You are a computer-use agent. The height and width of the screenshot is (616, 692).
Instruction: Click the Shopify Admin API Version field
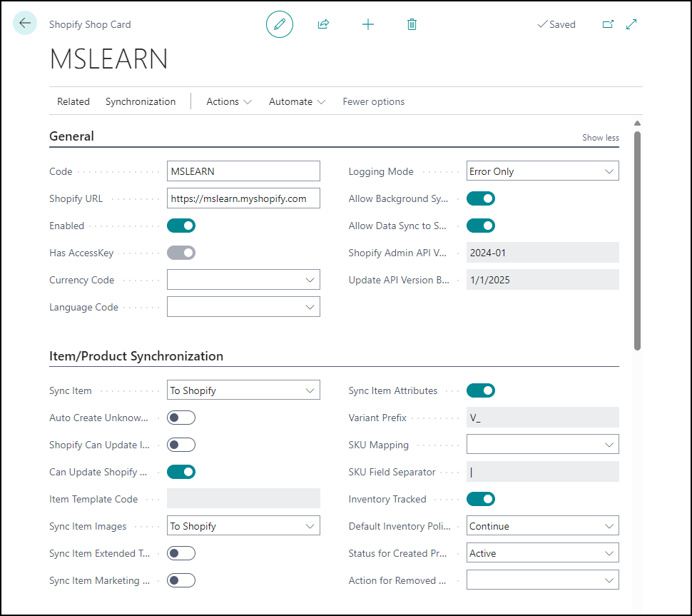542,253
